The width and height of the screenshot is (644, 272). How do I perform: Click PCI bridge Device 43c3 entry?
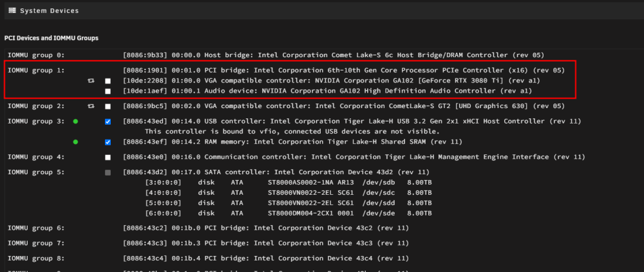tap(266, 243)
